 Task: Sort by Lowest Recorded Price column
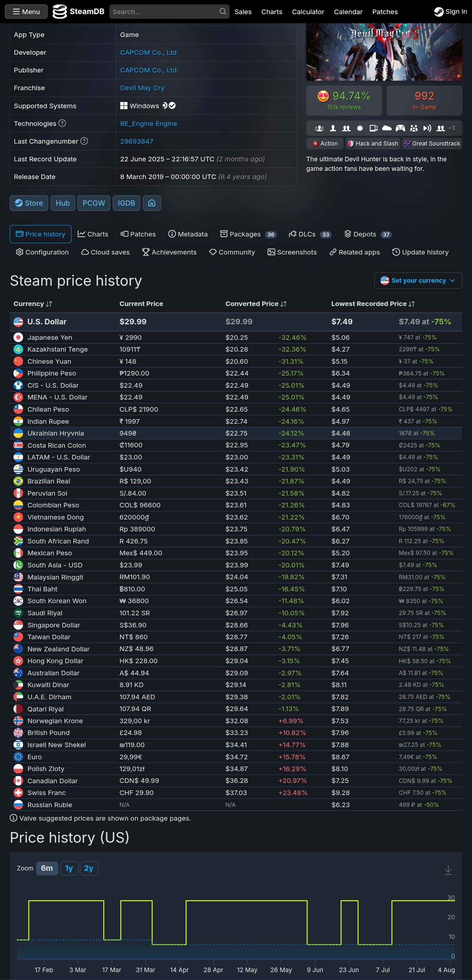[373, 304]
